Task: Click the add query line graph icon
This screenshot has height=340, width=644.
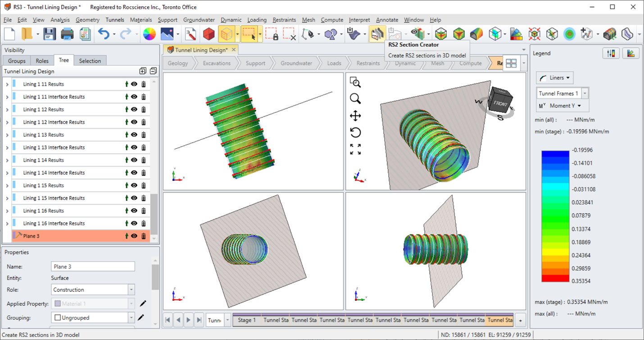Action: point(586,34)
